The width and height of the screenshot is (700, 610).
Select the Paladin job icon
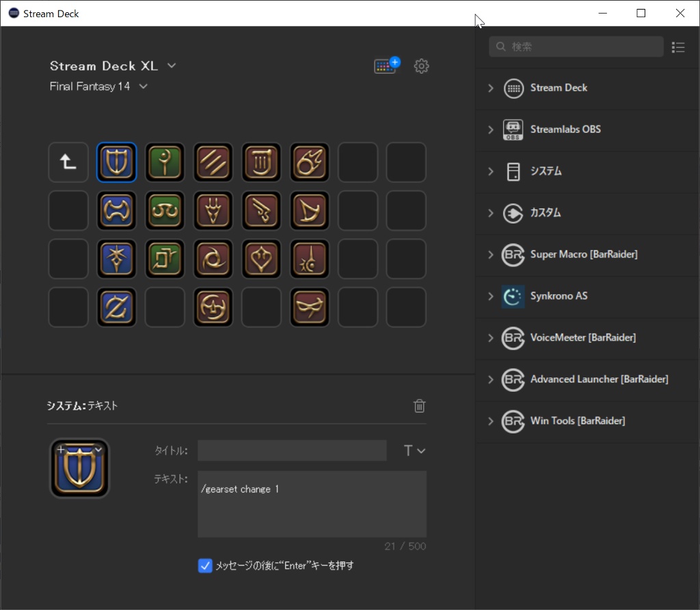(x=116, y=162)
